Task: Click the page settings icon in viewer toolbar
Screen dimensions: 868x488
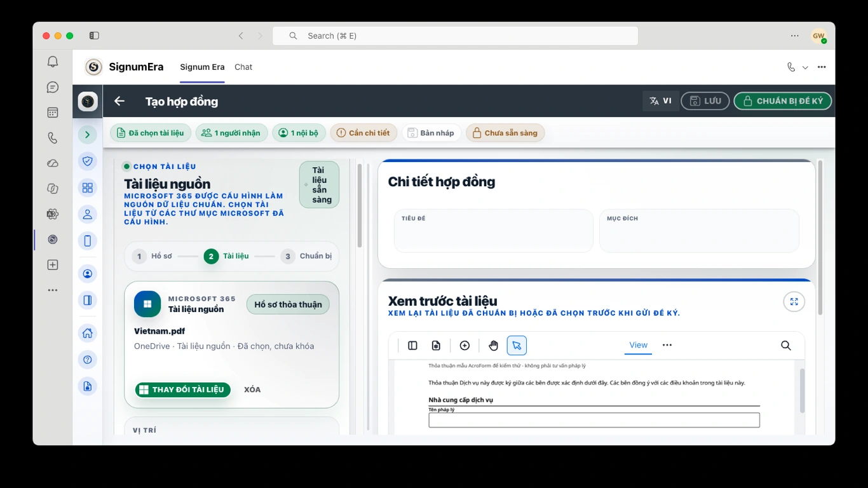Action: click(436, 346)
